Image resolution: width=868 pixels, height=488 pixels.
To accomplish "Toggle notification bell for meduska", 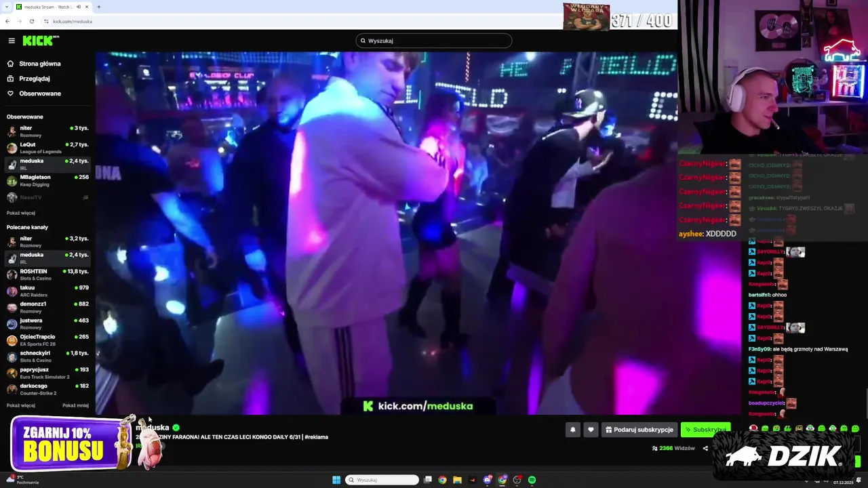I will [573, 430].
